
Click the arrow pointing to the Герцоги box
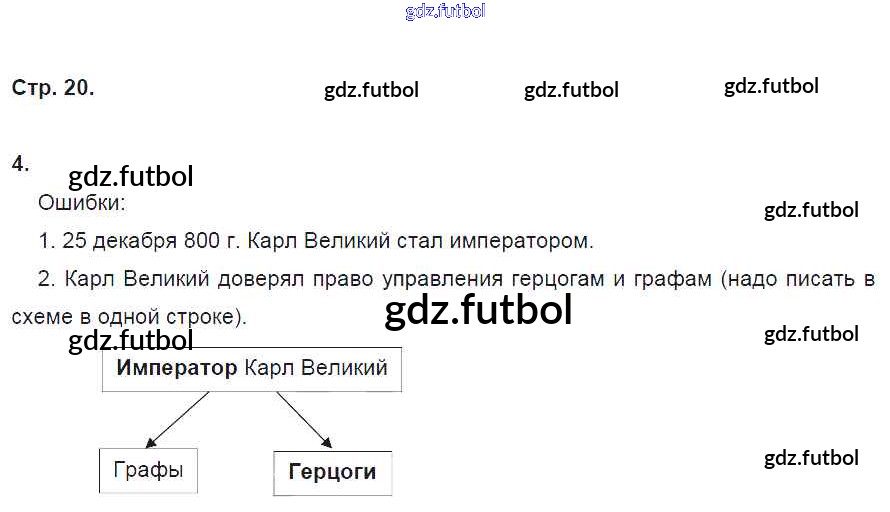[x=304, y=418]
